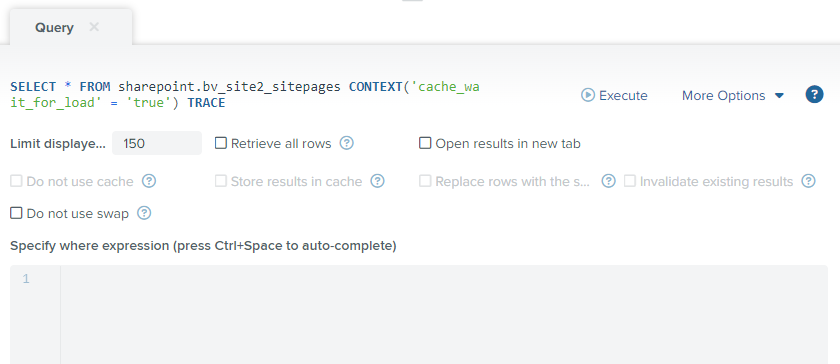Expand the More Options dropdown
This screenshot has height=364, width=840.
[732, 95]
